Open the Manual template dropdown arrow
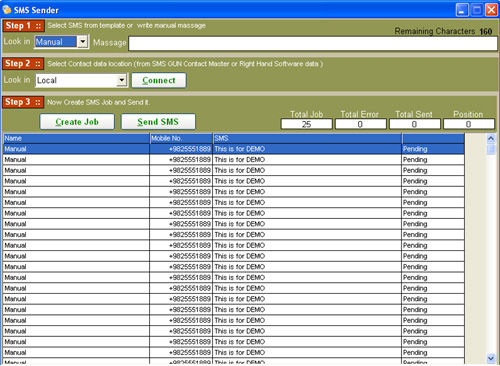The image size is (500, 366). tap(82, 42)
